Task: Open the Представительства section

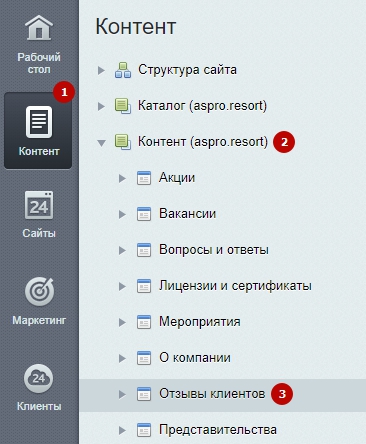Action: point(218,430)
